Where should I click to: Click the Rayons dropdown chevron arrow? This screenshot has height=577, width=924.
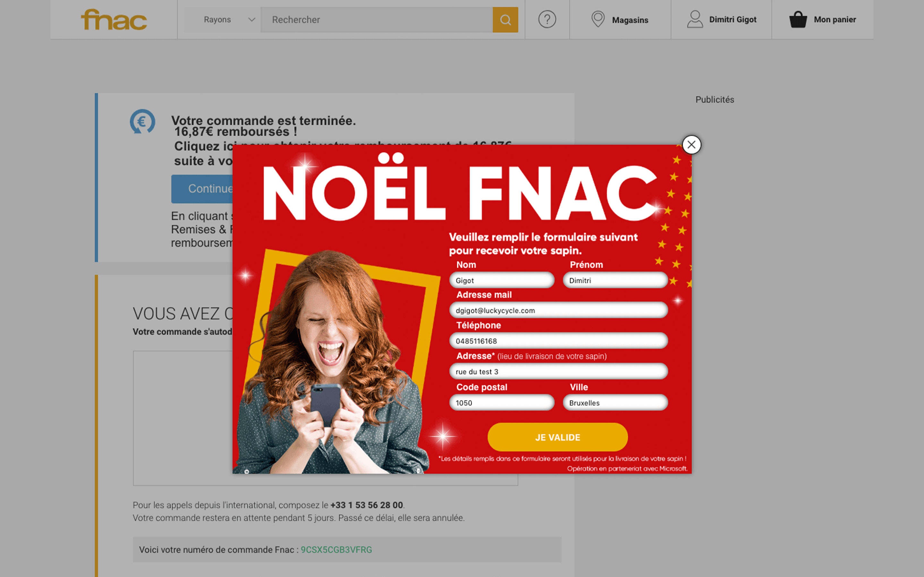tap(252, 20)
